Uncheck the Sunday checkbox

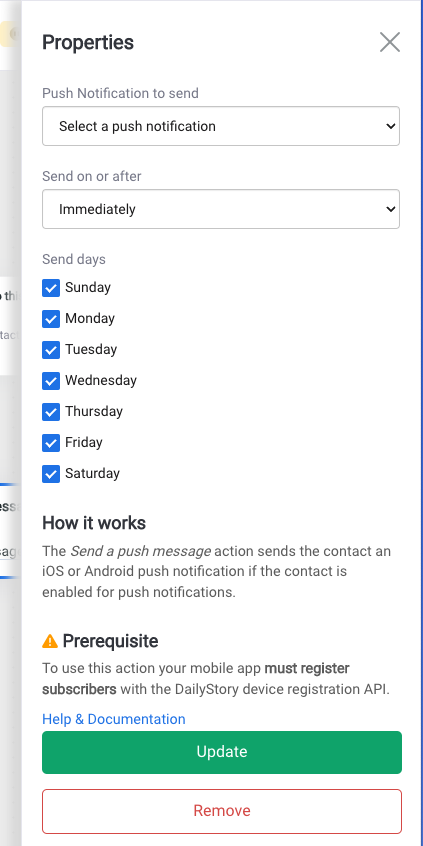tap(51, 288)
